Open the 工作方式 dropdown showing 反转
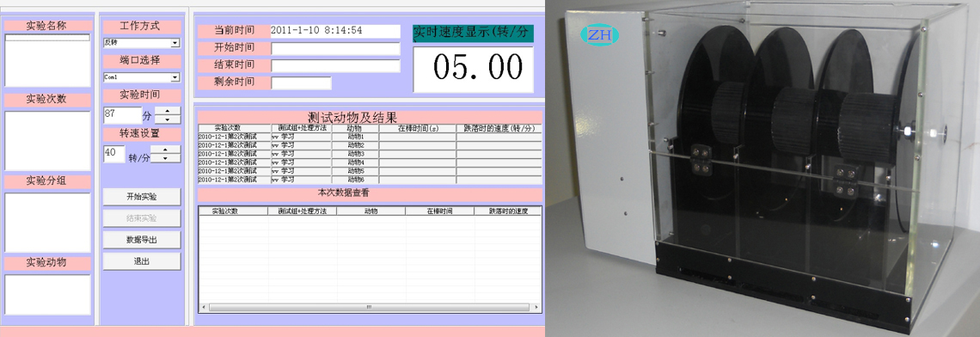Viewport: 980px width, 337px height. pos(142,43)
